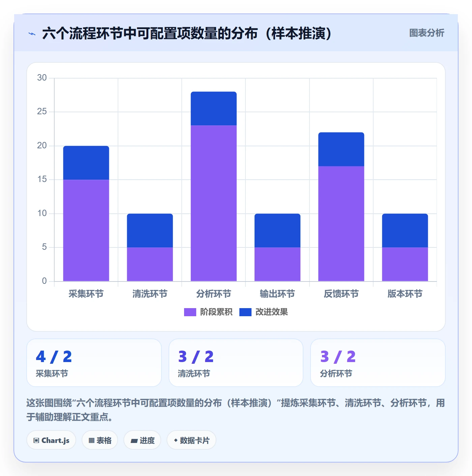
Task: Click the 改进效果 legend label
Action: [271, 312]
